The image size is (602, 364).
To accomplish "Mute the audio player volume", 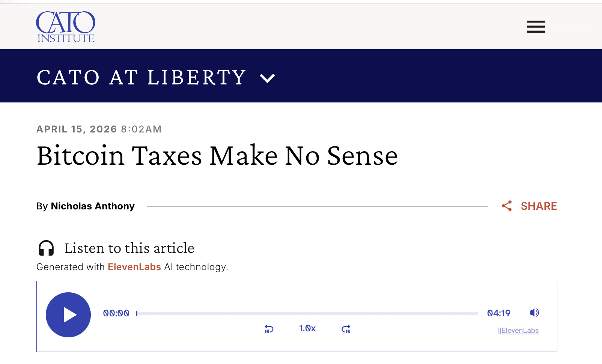I will click(534, 313).
